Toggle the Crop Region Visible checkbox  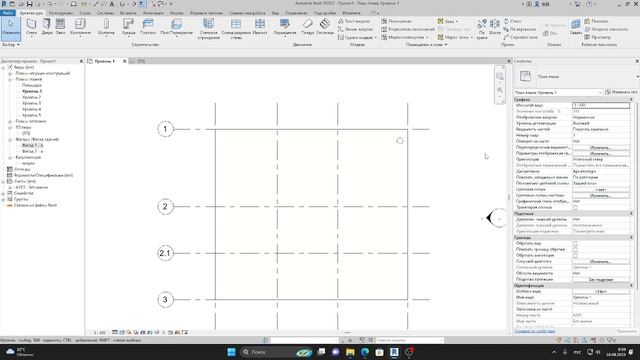coord(575,249)
